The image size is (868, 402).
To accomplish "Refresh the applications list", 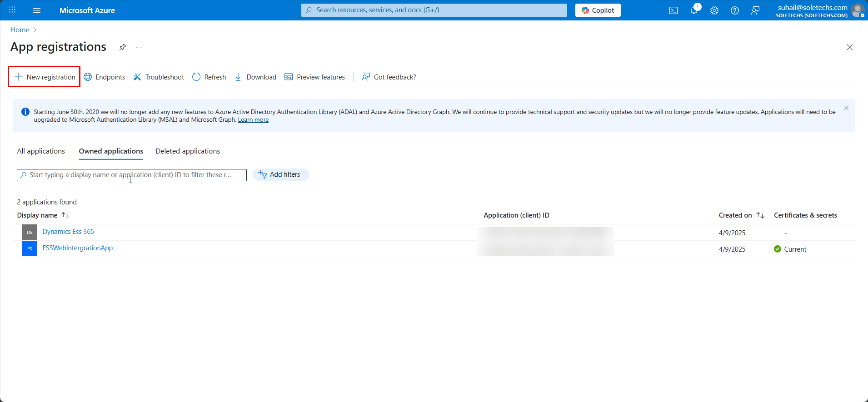I will pos(209,77).
